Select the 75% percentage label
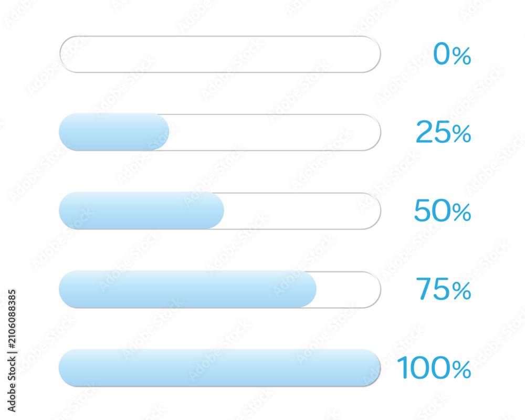The width and height of the screenshot is (525, 420). tap(444, 289)
